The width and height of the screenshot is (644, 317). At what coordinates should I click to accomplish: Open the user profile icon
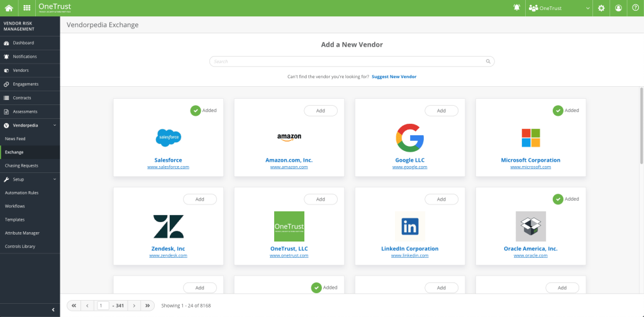click(619, 8)
